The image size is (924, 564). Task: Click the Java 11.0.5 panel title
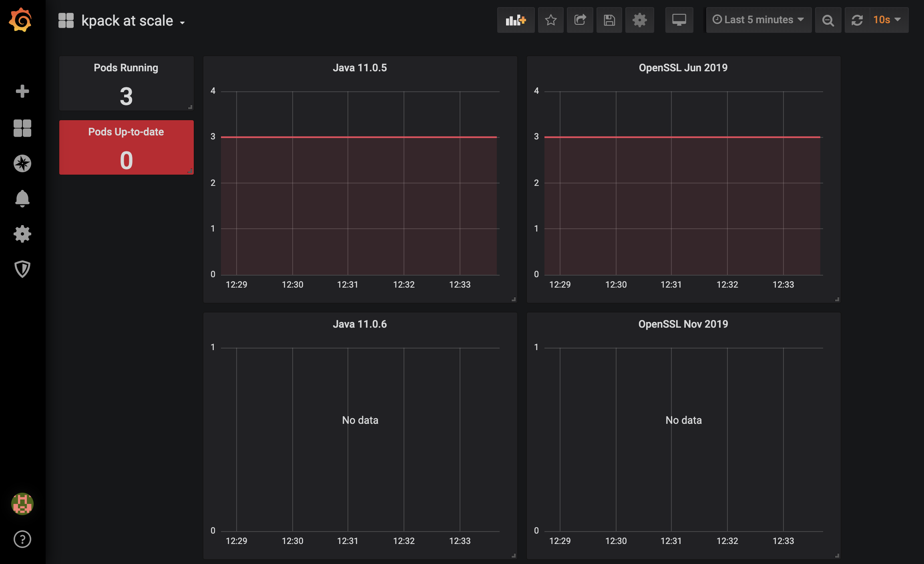[x=360, y=68]
